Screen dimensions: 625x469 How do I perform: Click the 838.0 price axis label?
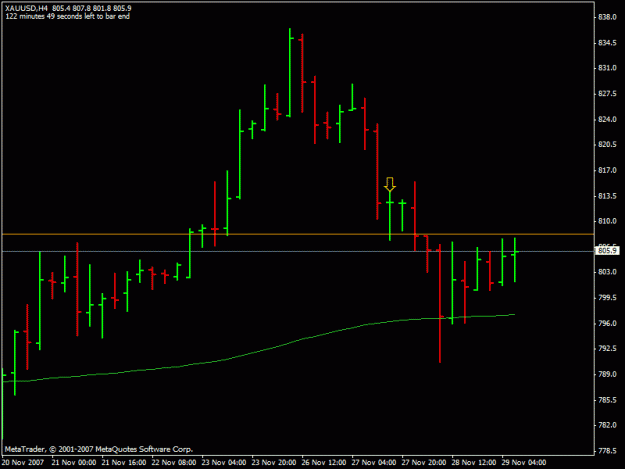(x=607, y=17)
